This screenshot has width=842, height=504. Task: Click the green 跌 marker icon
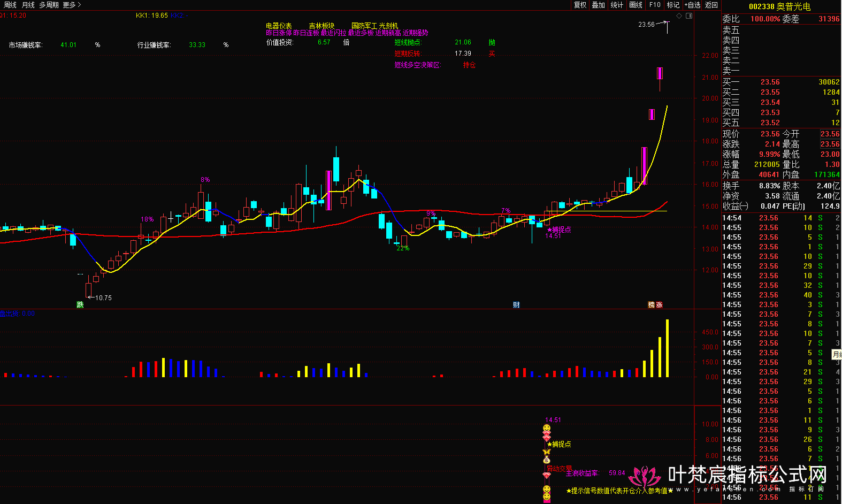[80, 304]
